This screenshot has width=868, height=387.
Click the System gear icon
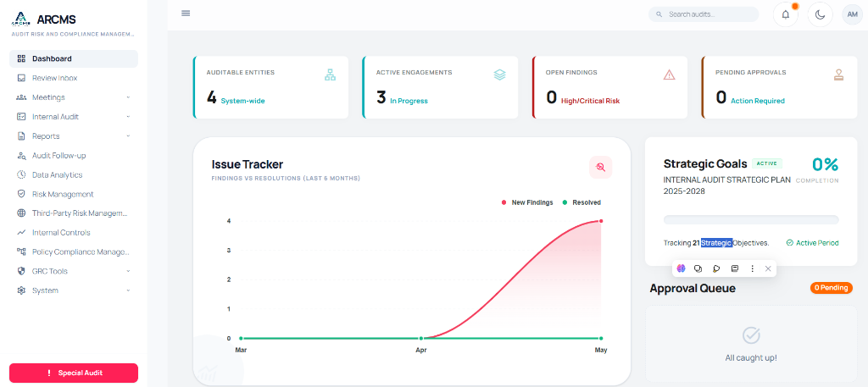point(21,290)
